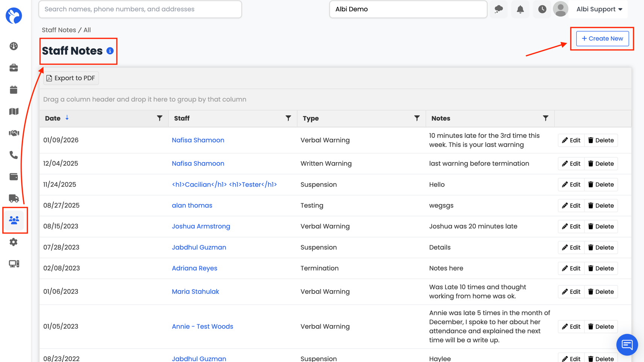
Task: Open the handshake relationships icon in sidebar
Action: (14, 133)
